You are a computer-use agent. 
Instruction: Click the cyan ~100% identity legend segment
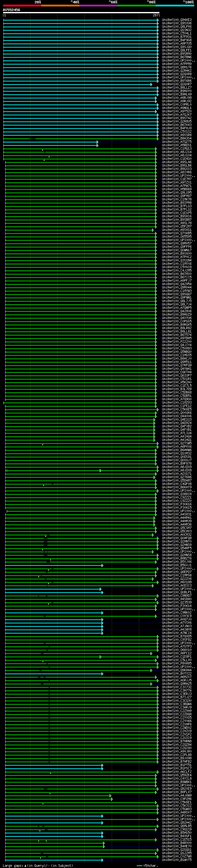[175, 6]
